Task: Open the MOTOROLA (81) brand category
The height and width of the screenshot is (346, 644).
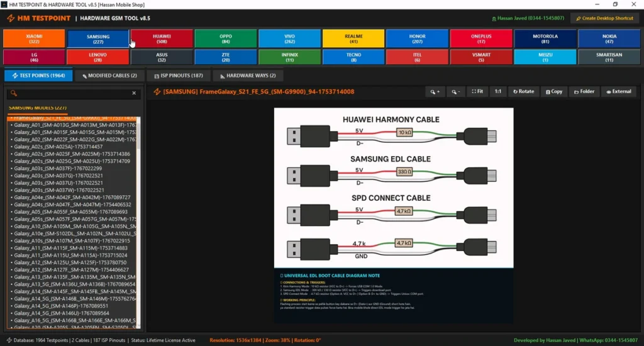Action: tap(545, 38)
